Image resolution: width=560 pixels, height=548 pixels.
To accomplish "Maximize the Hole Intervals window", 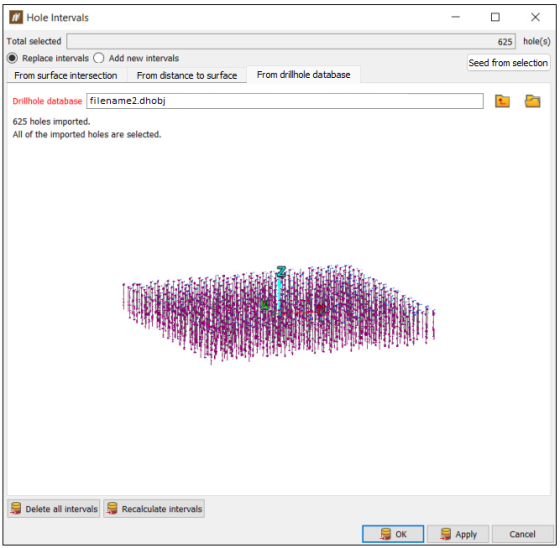I will pyautogui.click(x=495, y=17).
